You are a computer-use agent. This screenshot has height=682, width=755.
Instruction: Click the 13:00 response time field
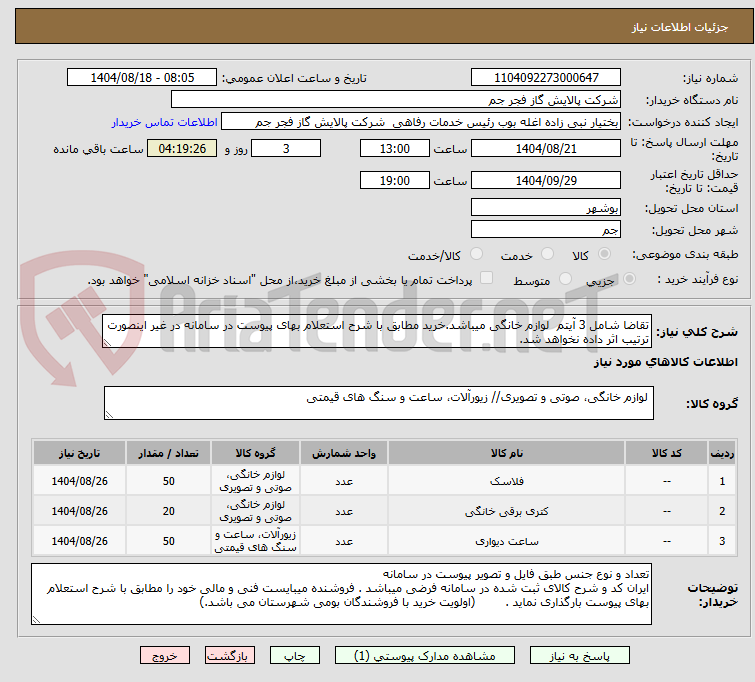(x=395, y=149)
